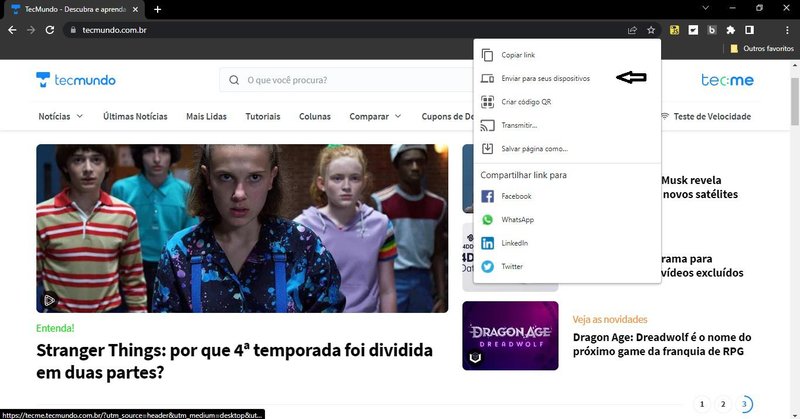This screenshot has height=419, width=800.
Task: Open Outros favoritos bookmarks folder
Action: (x=762, y=48)
